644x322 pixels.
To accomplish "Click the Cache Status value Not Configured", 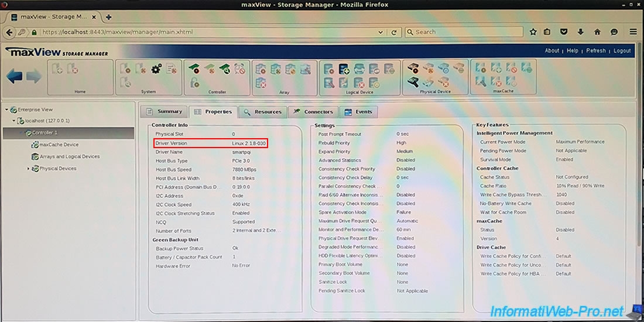I will 572,177.
